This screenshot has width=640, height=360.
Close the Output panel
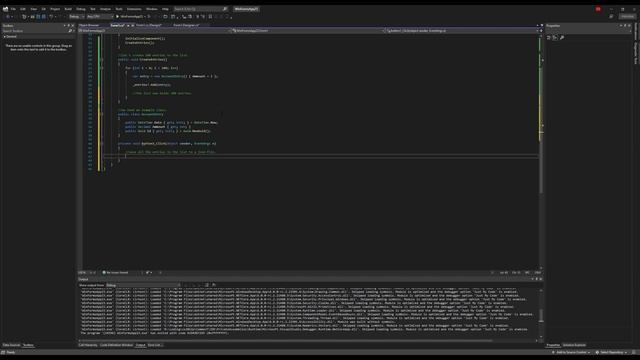[x=541, y=279]
